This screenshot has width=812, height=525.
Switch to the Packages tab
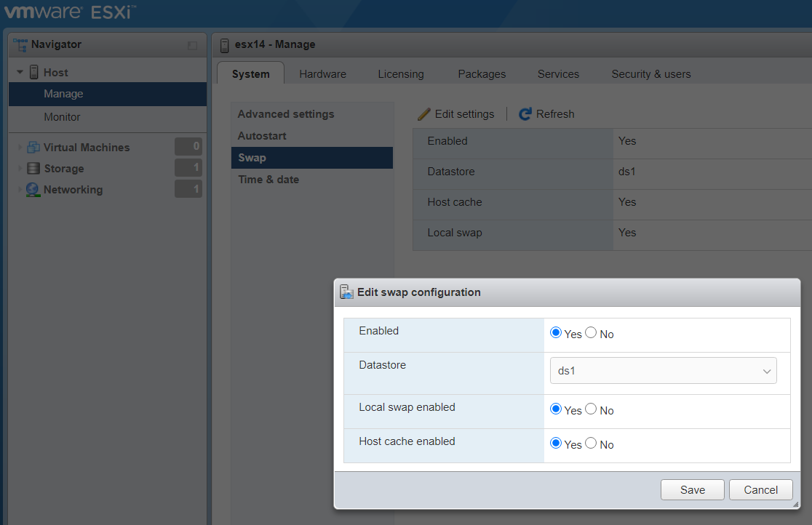pyautogui.click(x=482, y=74)
